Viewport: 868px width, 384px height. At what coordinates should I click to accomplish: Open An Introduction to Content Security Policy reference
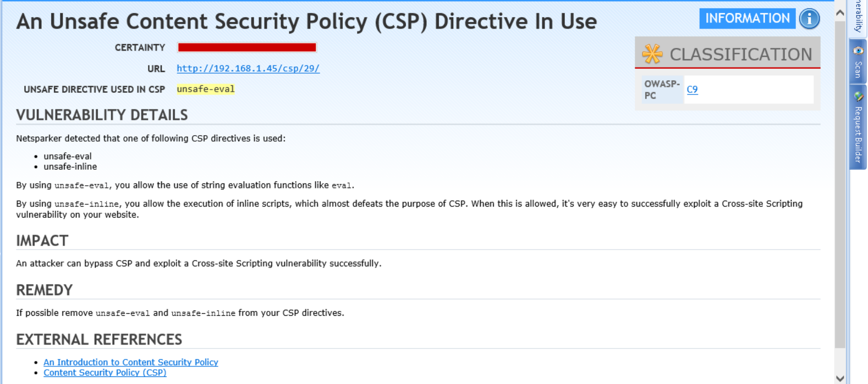pyautogui.click(x=130, y=362)
